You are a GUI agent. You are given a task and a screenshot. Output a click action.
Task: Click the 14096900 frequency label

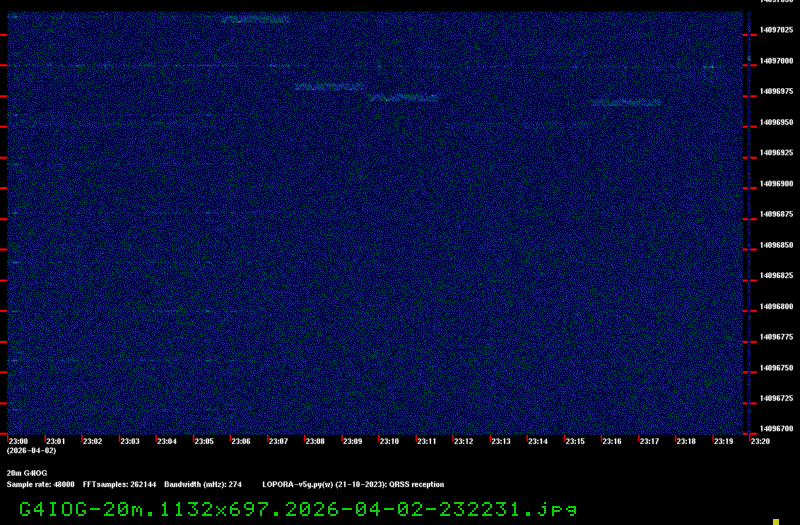pos(776,184)
